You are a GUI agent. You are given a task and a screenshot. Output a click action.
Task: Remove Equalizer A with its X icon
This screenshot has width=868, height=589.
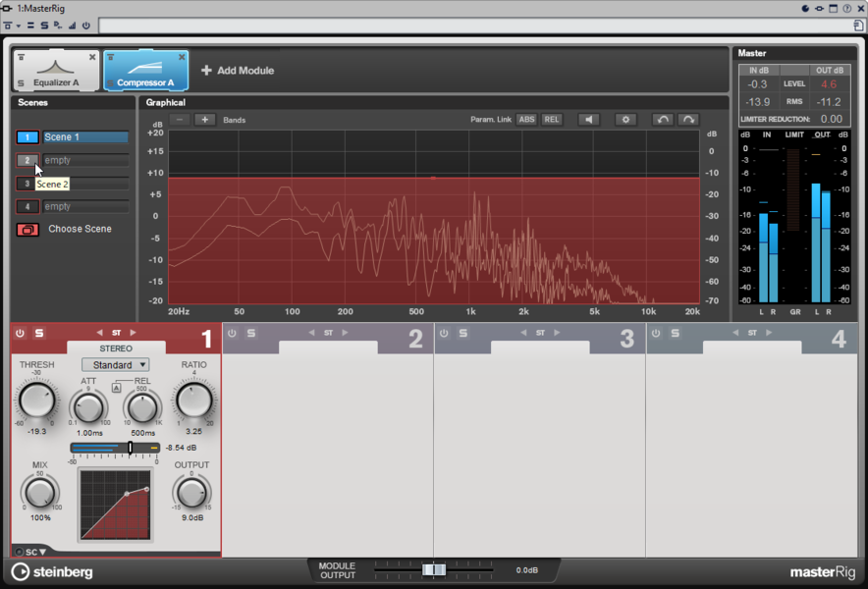point(92,57)
